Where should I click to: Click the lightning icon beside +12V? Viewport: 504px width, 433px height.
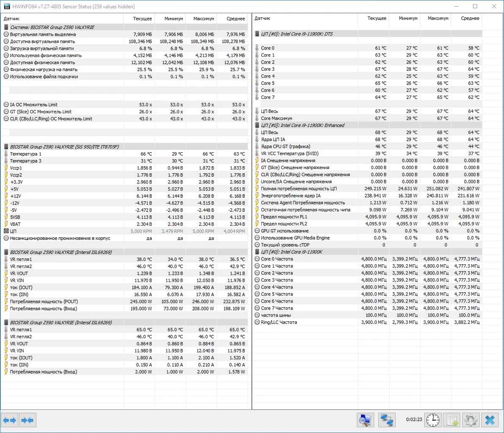coord(6,196)
